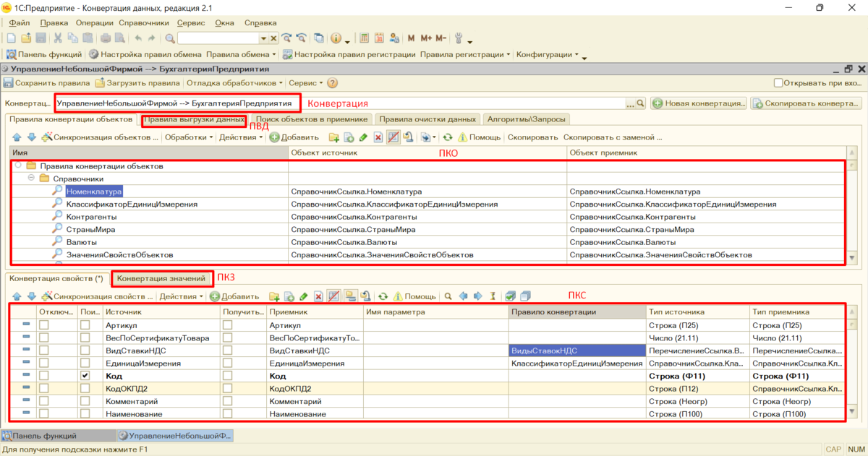The image size is (868, 456).
Task: Click the round info icon in main toolbar
Action: click(336, 38)
